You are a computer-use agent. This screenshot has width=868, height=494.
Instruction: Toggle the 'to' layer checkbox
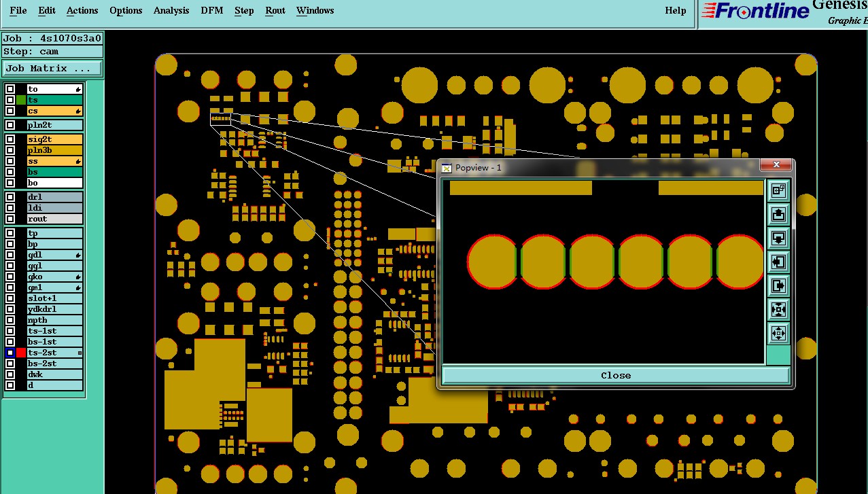coord(10,89)
